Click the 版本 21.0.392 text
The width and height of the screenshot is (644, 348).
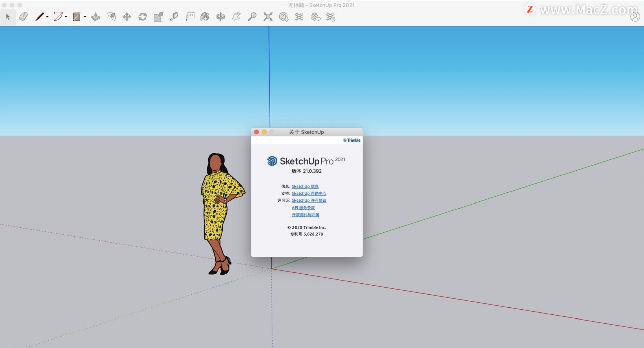point(307,171)
